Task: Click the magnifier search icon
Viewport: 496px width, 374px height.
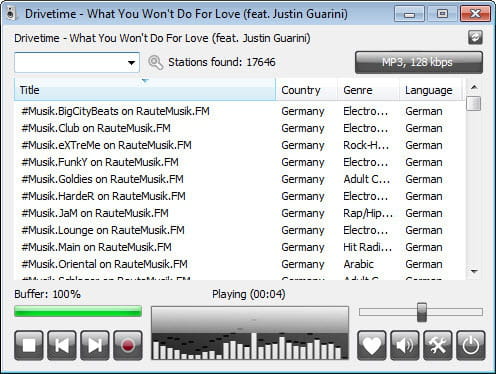Action: click(x=155, y=62)
